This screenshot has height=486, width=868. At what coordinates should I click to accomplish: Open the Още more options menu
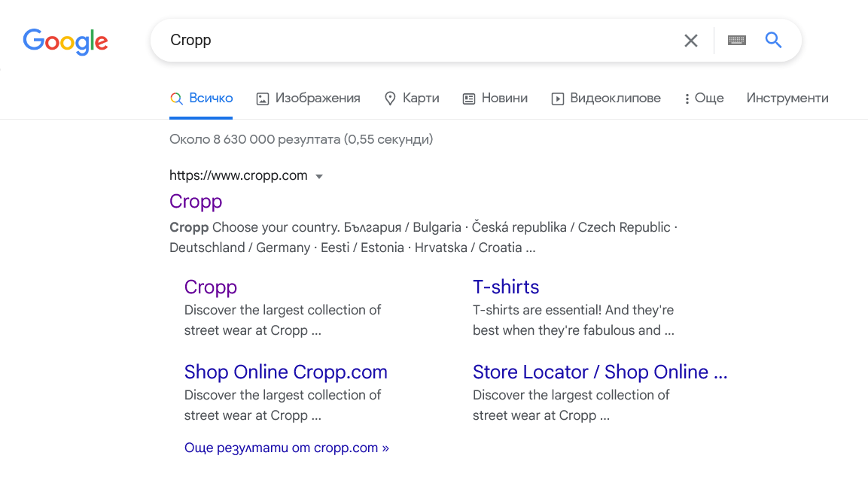click(x=704, y=99)
